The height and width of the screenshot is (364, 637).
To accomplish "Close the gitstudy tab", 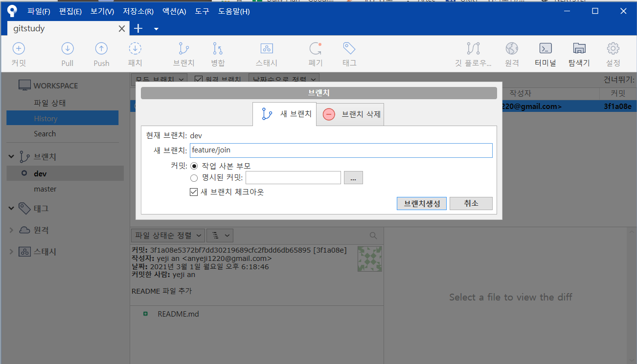I will click(122, 29).
